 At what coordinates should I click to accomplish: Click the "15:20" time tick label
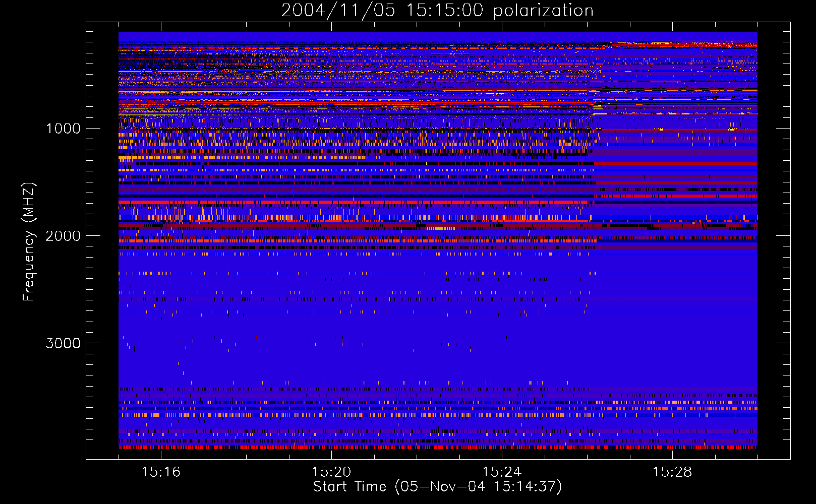(x=331, y=472)
